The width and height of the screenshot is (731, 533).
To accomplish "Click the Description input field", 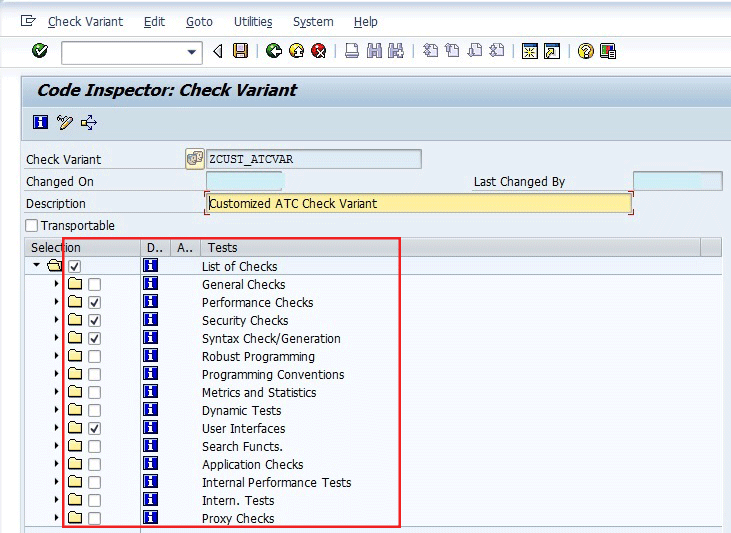I will pos(419,203).
